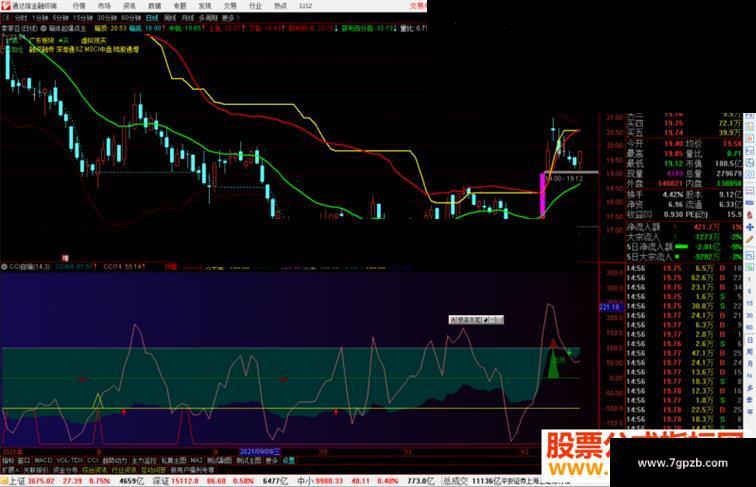Viewport: 756px width, 487px height.
Task: Open the 窗口 window count option
Action: [24, 460]
